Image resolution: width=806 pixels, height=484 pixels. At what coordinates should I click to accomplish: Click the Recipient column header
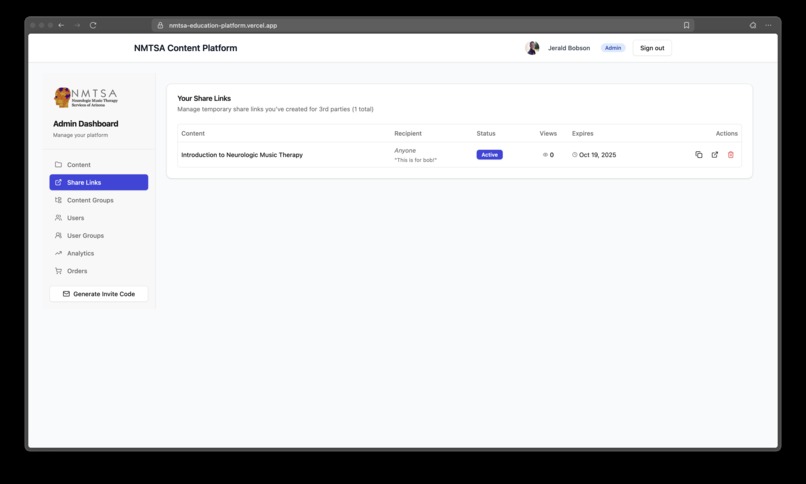pos(408,133)
